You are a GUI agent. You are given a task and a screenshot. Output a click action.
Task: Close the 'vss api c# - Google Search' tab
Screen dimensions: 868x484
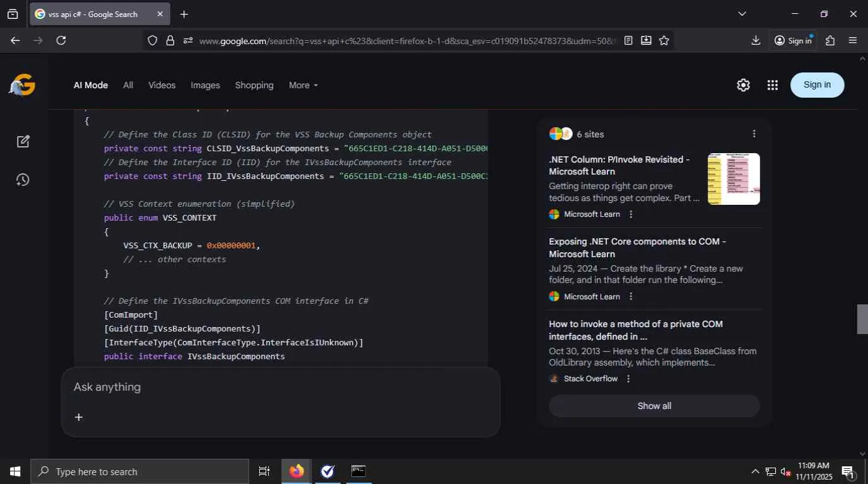(x=160, y=14)
